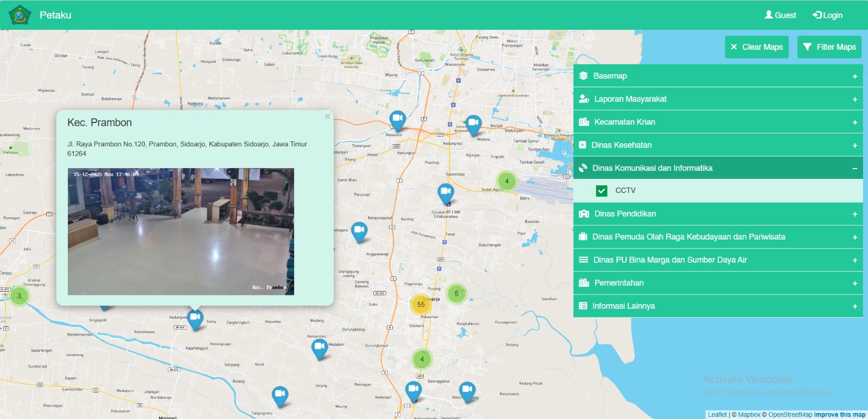Click CCTV camera marker near Wonocolo
The image size is (868, 419).
(398, 120)
